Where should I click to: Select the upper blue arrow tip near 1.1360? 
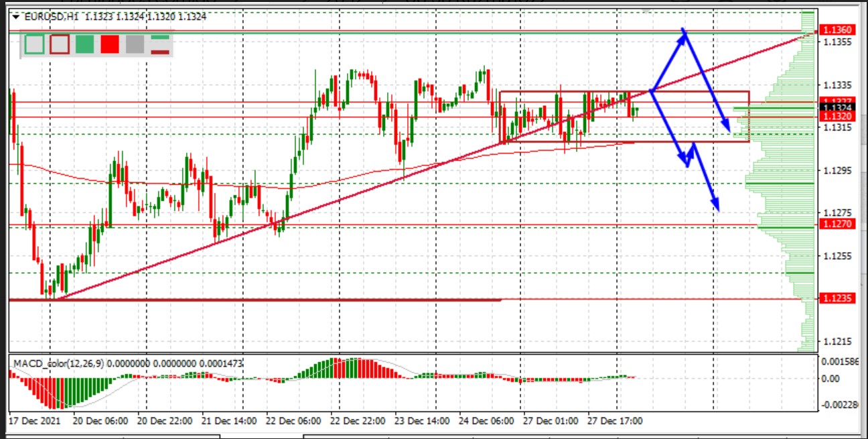coord(682,30)
